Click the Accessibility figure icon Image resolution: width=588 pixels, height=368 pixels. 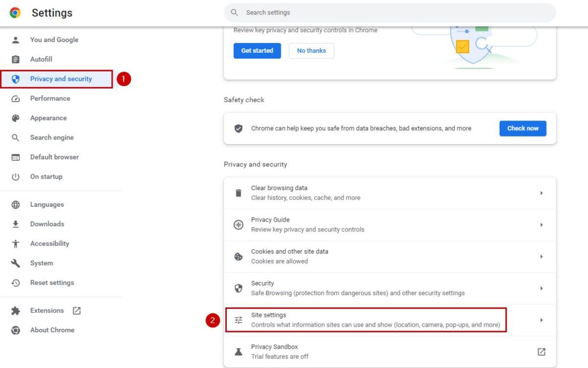16,243
